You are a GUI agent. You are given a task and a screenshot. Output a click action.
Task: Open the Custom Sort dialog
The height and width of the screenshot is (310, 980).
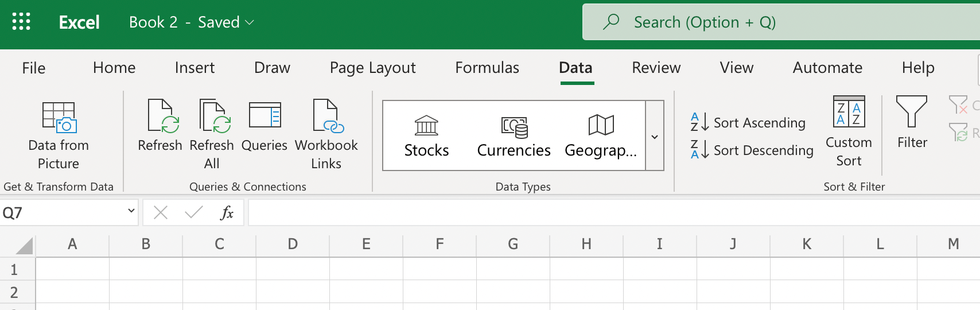(x=849, y=131)
